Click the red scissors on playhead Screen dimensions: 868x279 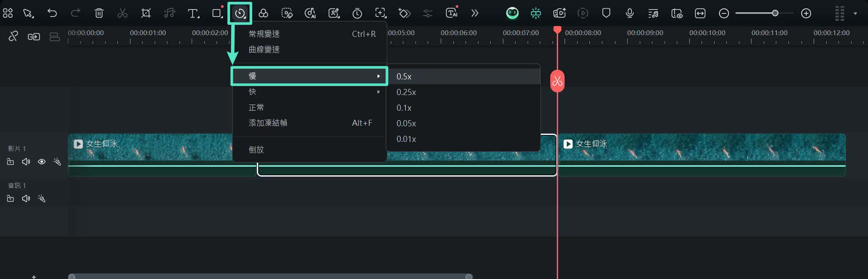point(557,81)
